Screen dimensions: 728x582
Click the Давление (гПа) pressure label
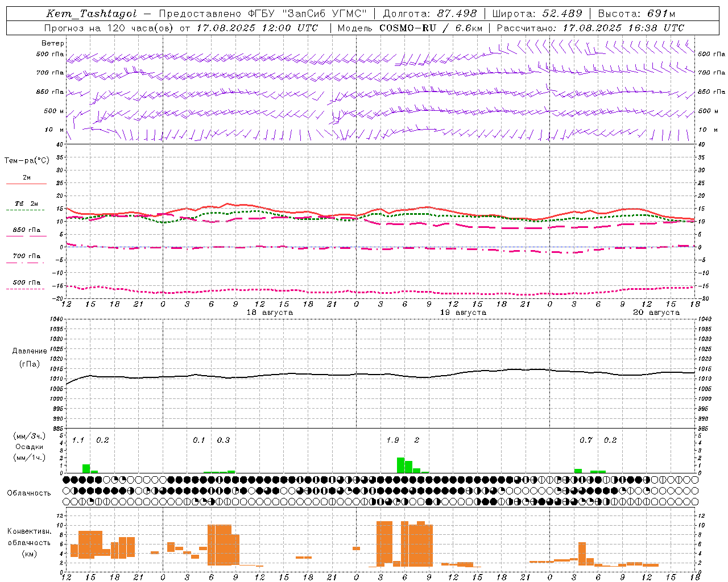coord(29,357)
